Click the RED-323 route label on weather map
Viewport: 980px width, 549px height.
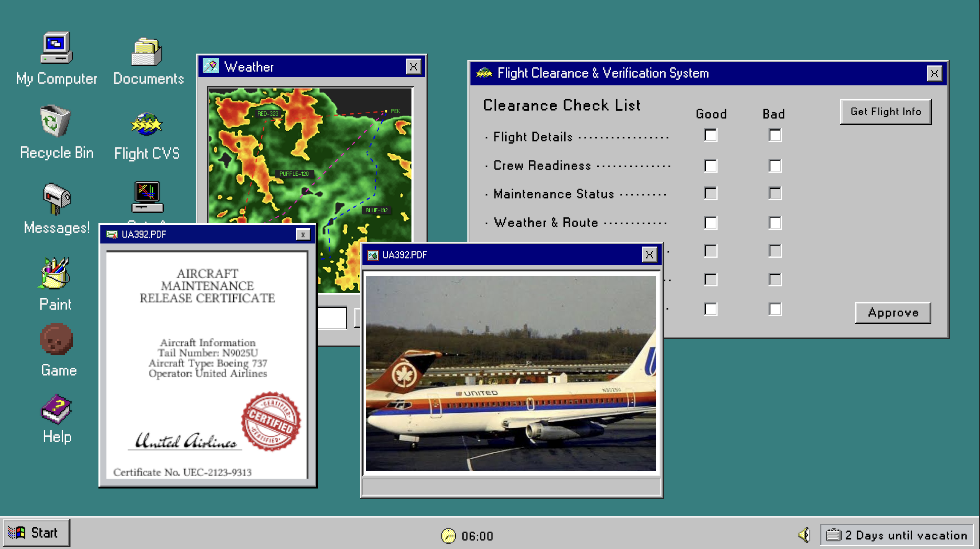click(x=268, y=113)
